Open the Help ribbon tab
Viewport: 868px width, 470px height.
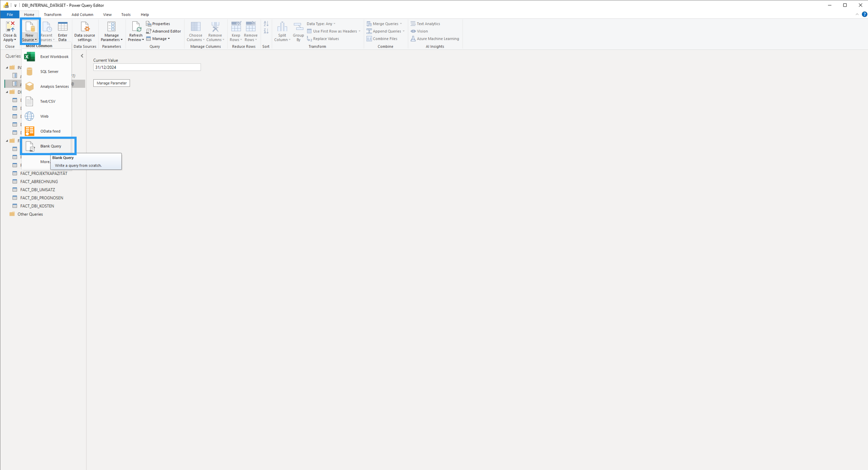(144, 14)
